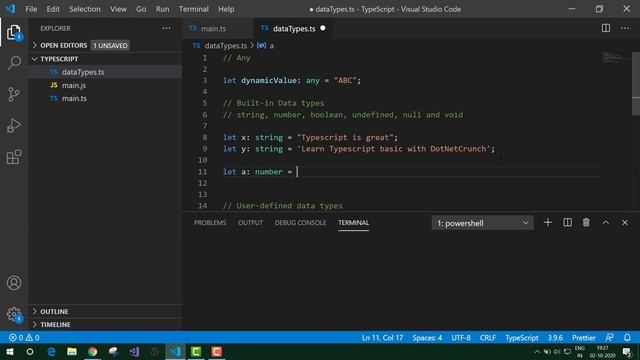Change line ending via CRLF status item
The width and height of the screenshot is (640, 360).
click(487, 338)
